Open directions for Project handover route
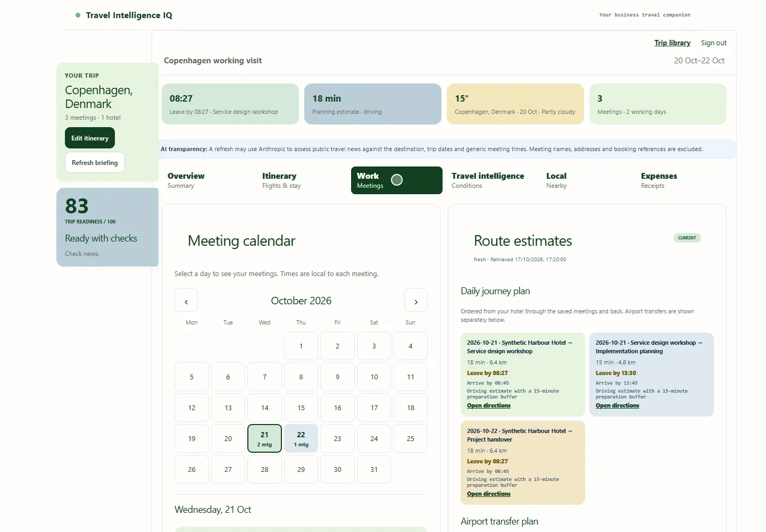The width and height of the screenshot is (766, 532). coord(489,494)
